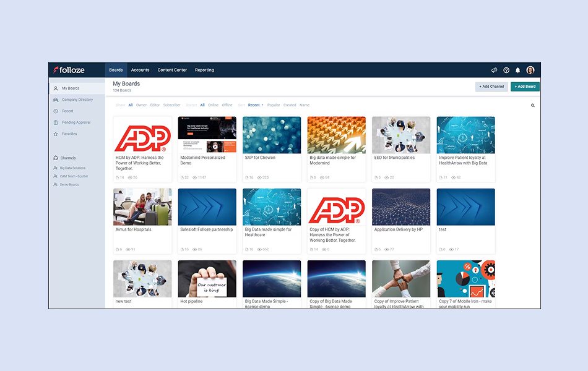Screen dimensions: 588x371
Task: Click the Pending Approval clipboard icon
Action: [56, 122]
